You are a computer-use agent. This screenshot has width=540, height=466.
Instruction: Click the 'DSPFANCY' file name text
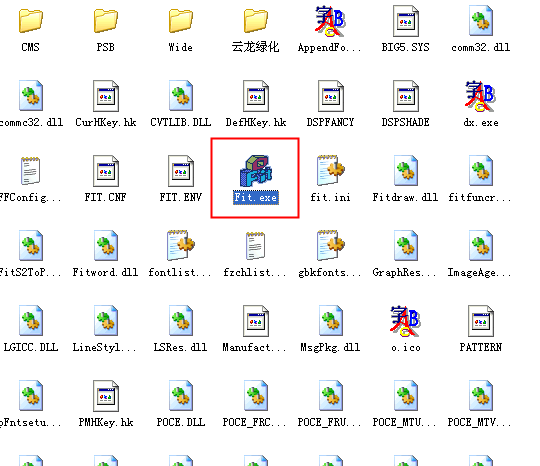pyautogui.click(x=331, y=122)
